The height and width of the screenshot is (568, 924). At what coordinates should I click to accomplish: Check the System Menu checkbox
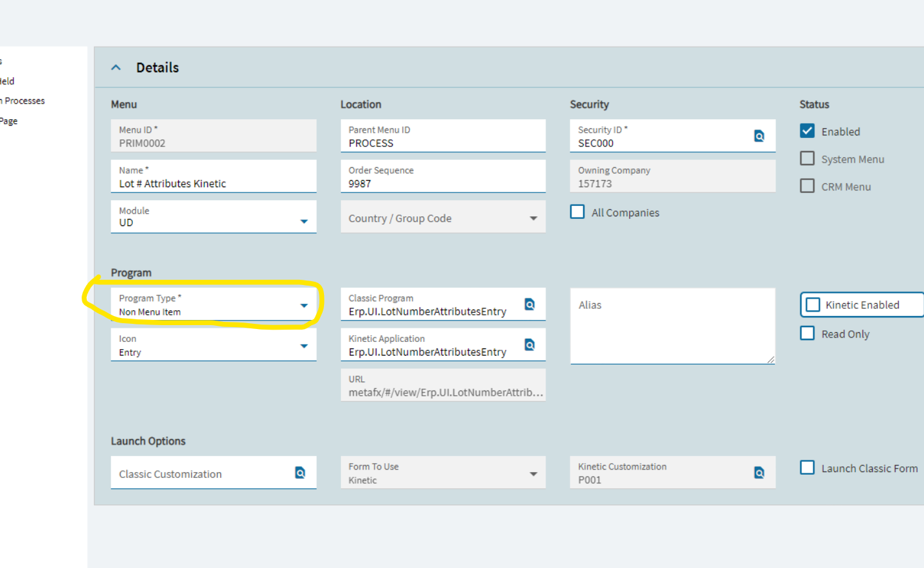[x=807, y=159]
